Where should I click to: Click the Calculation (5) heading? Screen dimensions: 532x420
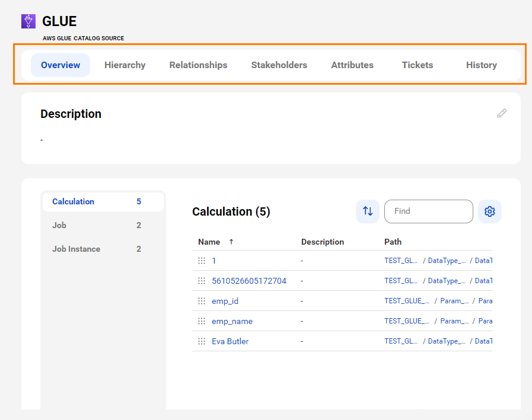tap(231, 211)
